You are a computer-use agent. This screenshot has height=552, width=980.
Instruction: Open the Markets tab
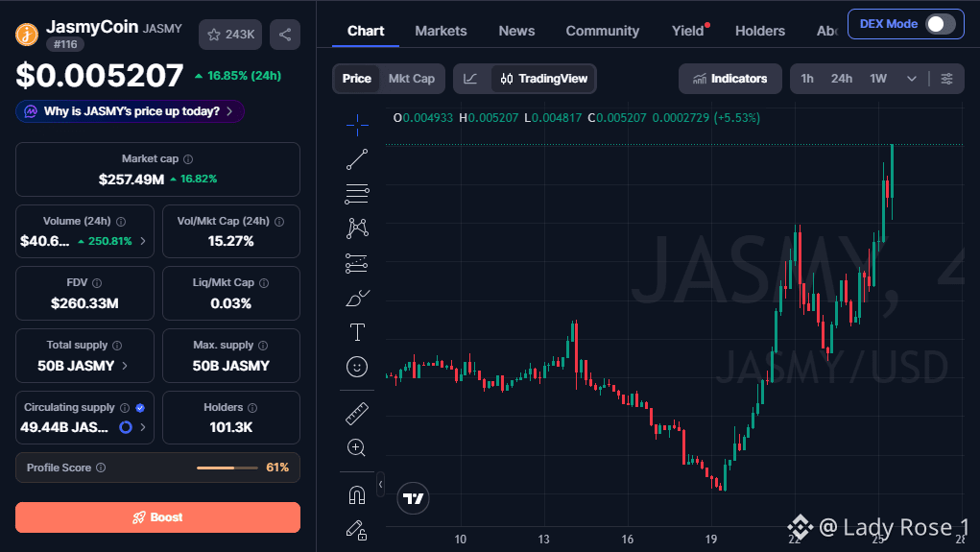pos(441,31)
